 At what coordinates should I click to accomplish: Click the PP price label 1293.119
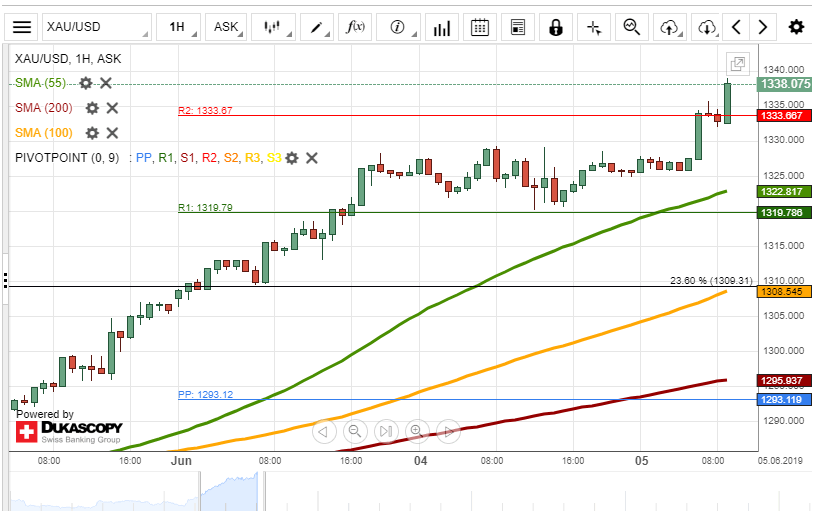click(x=784, y=400)
